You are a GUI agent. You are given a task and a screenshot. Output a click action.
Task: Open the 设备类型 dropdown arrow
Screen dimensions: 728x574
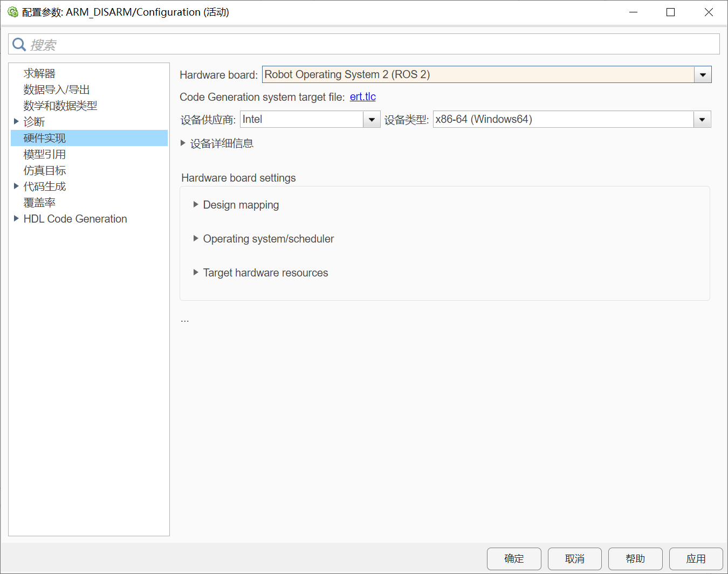click(x=702, y=120)
